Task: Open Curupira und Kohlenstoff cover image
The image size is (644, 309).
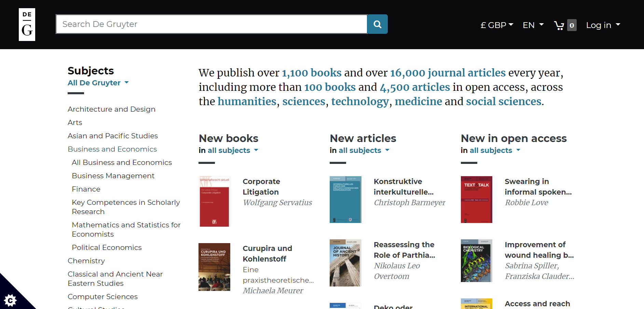Action: pyautogui.click(x=214, y=267)
